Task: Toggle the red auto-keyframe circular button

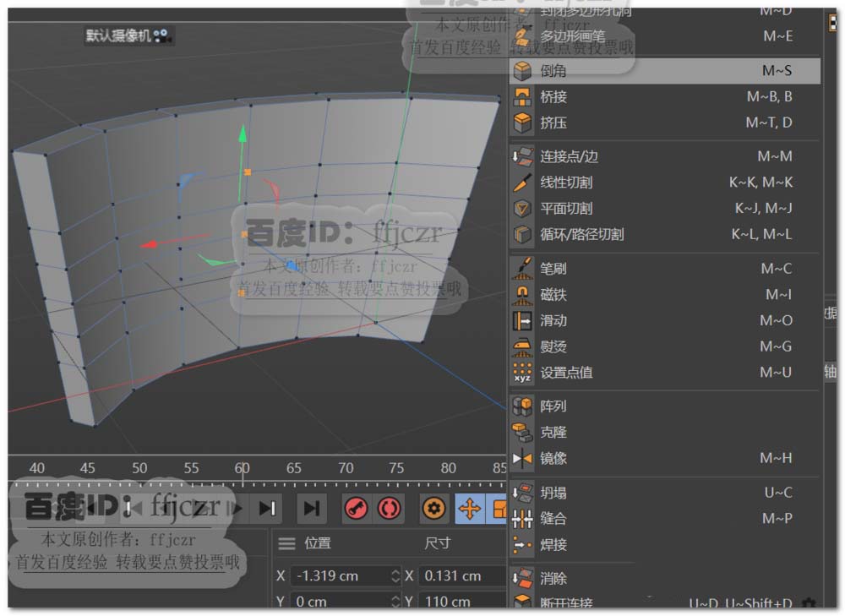Action: 389,508
